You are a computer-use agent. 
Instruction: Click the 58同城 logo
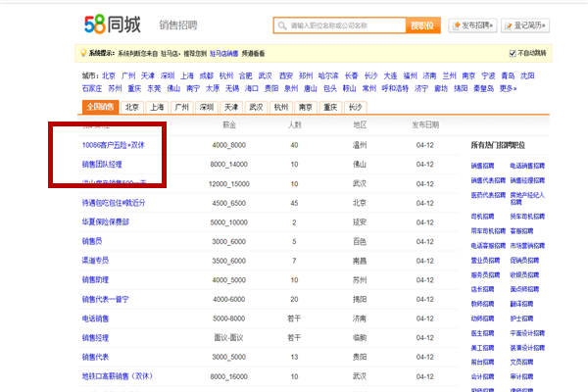[113, 24]
